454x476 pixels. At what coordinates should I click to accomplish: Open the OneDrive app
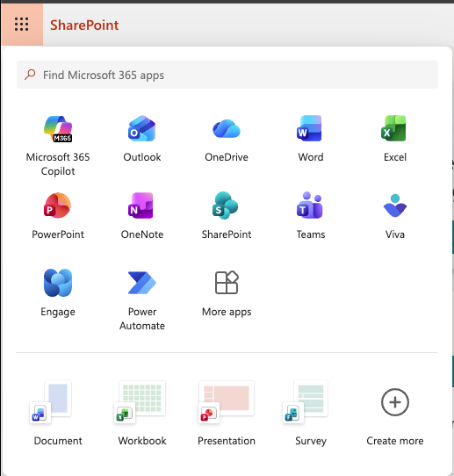(227, 139)
